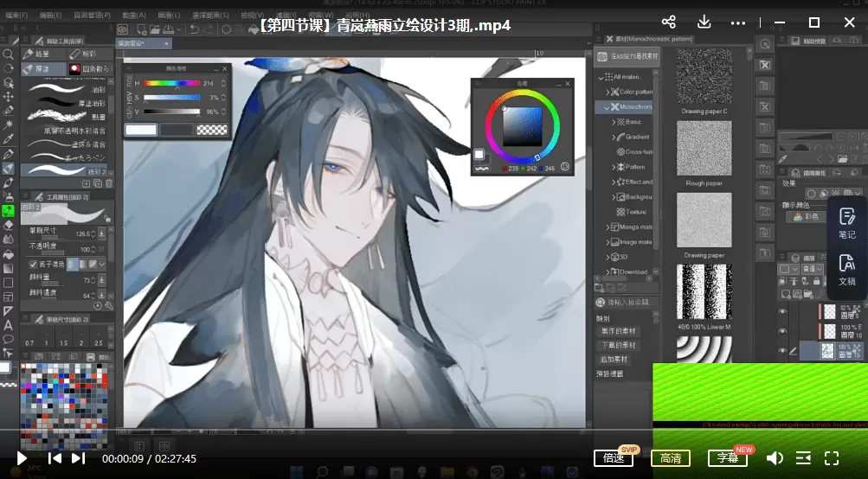The image size is (868, 479).
Task: Enter fullscreen mode
Action: pyautogui.click(x=832, y=458)
